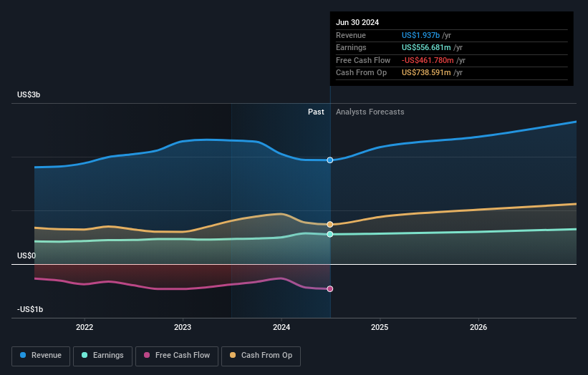Click the Free Cash Flow label in tooltip
Viewport: 588px width, 375px height.
[x=363, y=60]
